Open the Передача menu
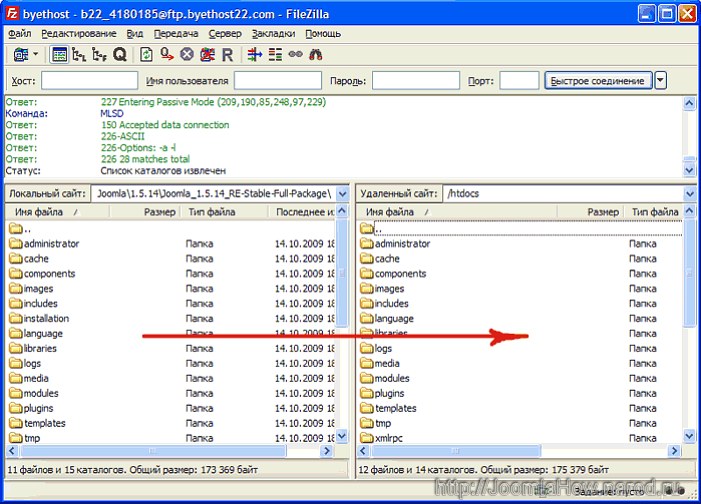The height and width of the screenshot is (504, 701). coord(176,34)
